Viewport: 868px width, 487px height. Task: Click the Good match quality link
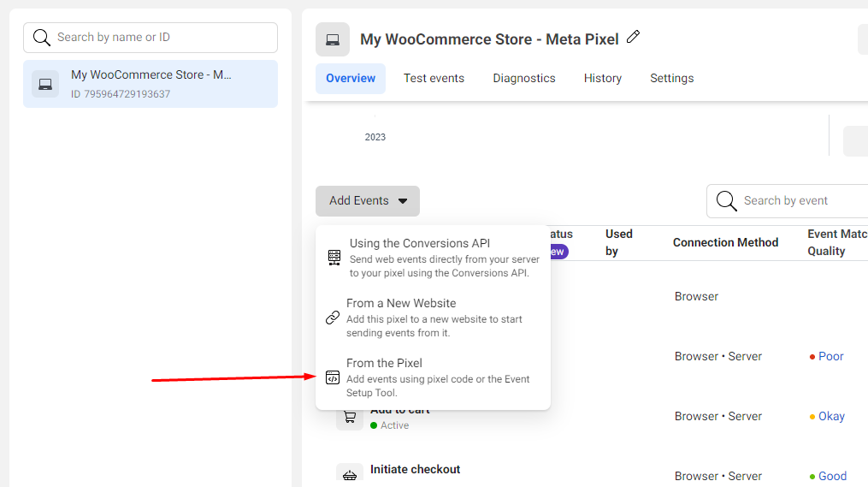tap(833, 476)
